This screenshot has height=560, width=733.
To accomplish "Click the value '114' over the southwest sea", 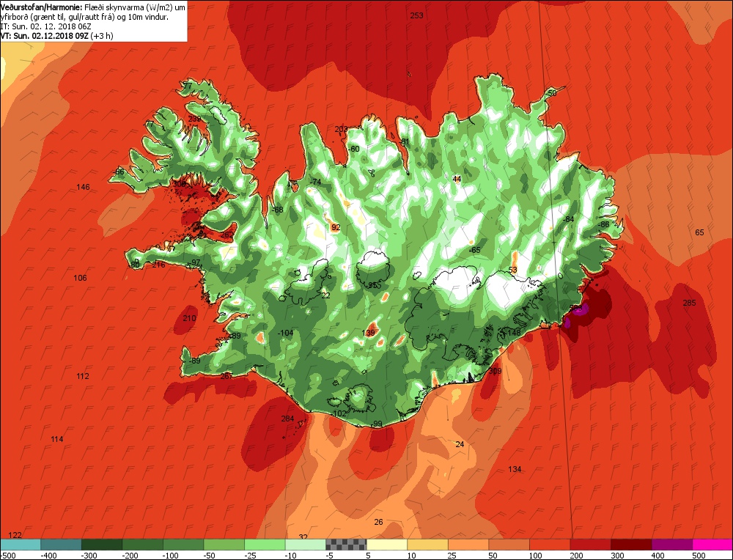I will pyautogui.click(x=57, y=439).
